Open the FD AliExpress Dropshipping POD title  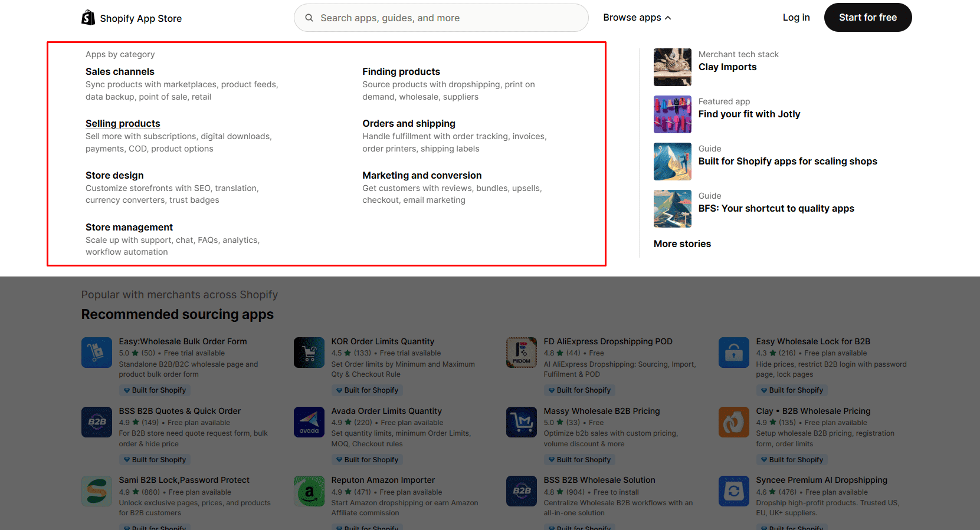608,341
